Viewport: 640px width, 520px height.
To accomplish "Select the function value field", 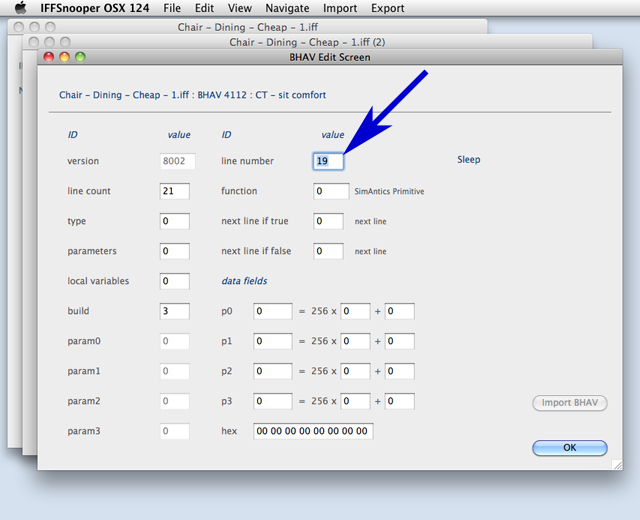I will tap(328, 191).
